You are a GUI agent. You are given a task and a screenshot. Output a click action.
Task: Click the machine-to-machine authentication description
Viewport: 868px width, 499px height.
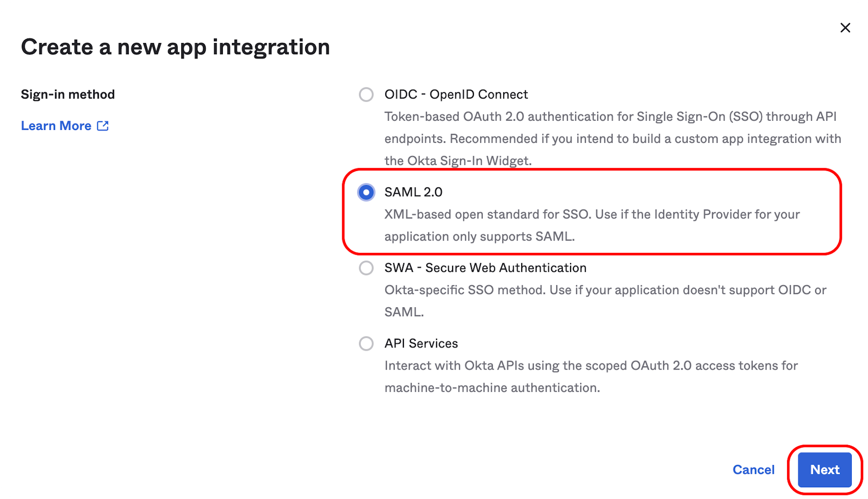[x=493, y=387]
